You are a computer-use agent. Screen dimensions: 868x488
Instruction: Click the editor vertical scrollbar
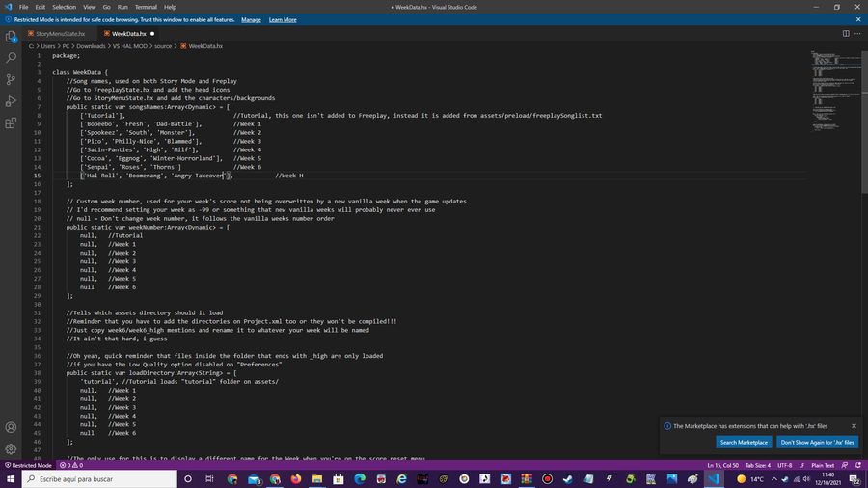pyautogui.click(x=865, y=122)
